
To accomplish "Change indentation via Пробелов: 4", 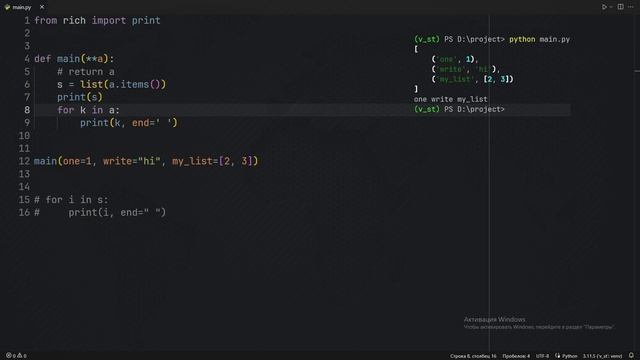I will click(516, 356).
